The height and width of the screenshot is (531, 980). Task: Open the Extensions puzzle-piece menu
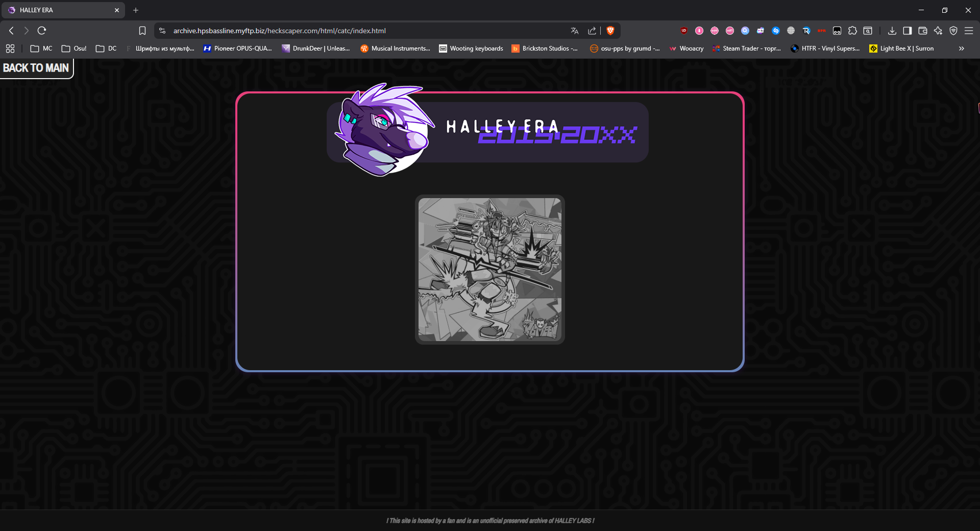pyautogui.click(x=852, y=31)
